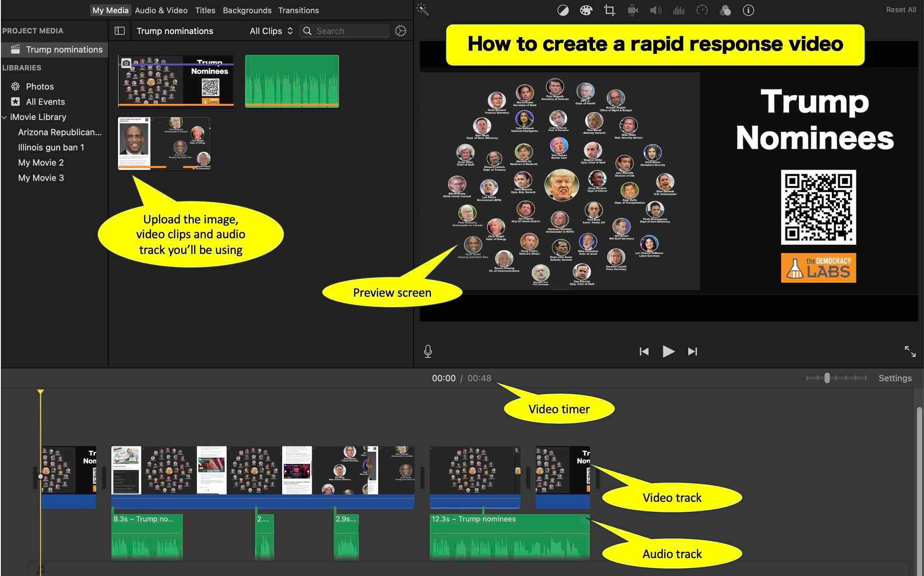This screenshot has height=576, width=924.
Task: Click the LIBRARIES header
Action: pyautogui.click(x=22, y=68)
